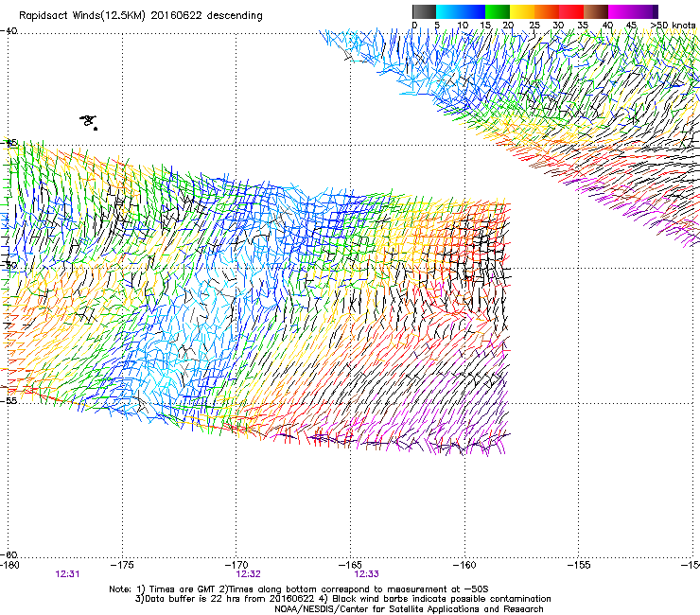Click the purple '12:33' time stamp
The width and height of the screenshot is (700, 615).
[366, 574]
